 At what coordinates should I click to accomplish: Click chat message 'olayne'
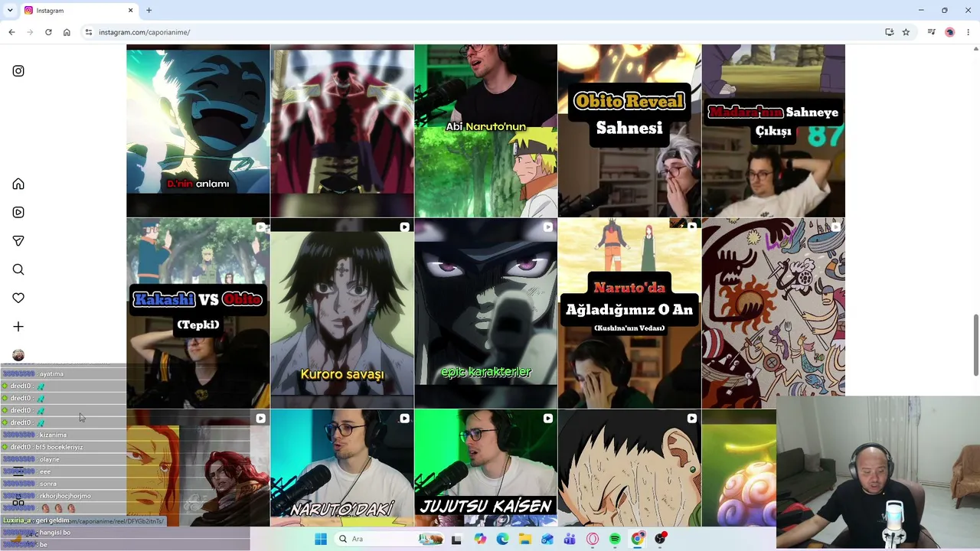pyautogui.click(x=49, y=459)
